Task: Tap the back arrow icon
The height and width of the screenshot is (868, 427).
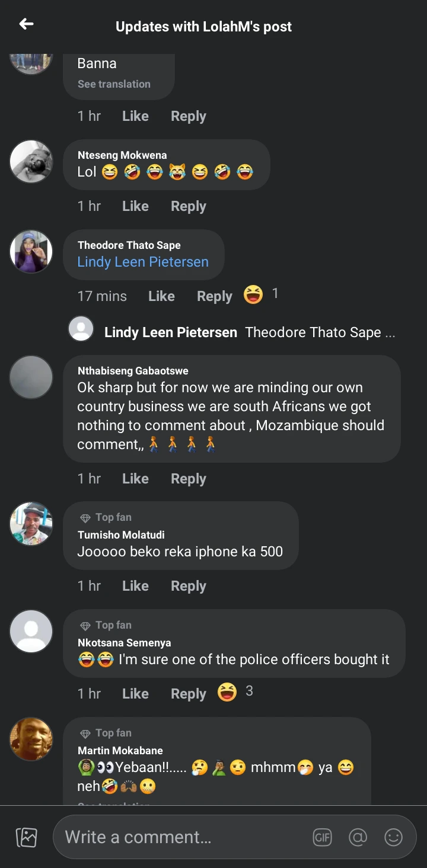Action: tap(27, 24)
